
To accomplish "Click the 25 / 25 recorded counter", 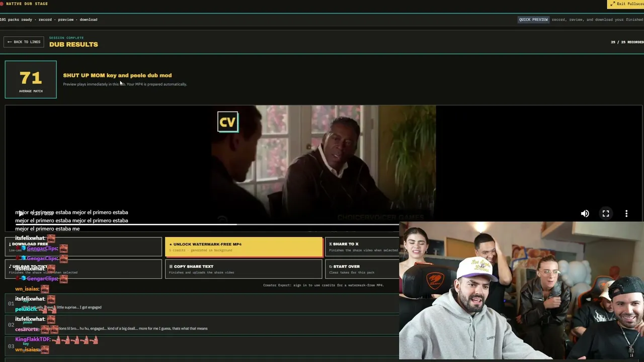I will (627, 42).
